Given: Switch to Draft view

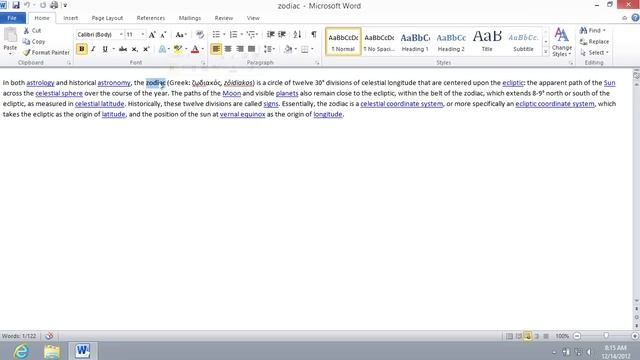Looking at the screenshot, I should point(546,336).
